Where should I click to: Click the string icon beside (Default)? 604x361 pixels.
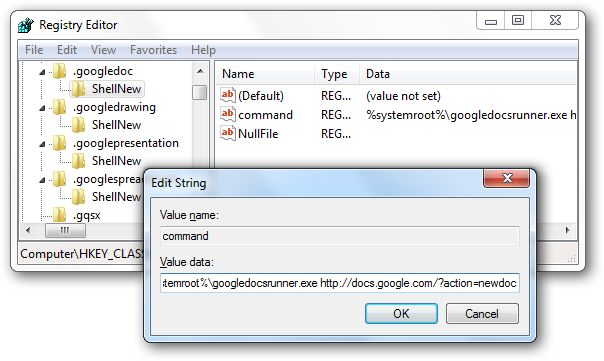coord(228,95)
